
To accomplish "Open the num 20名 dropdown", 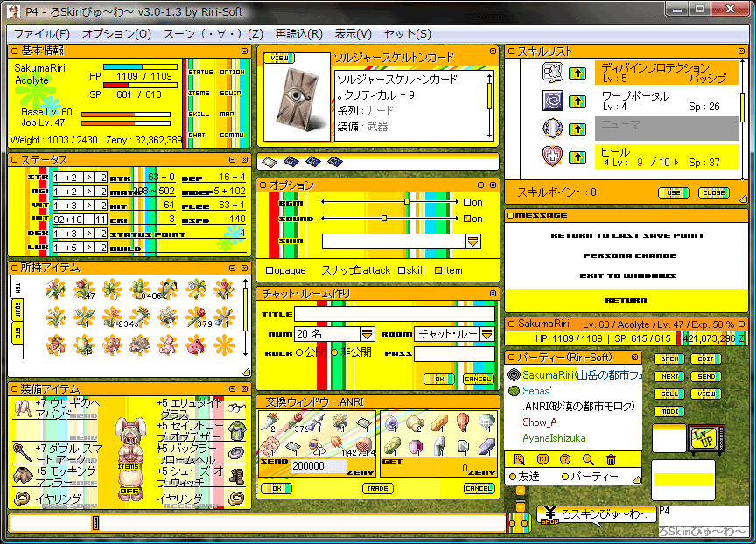I will (x=367, y=334).
